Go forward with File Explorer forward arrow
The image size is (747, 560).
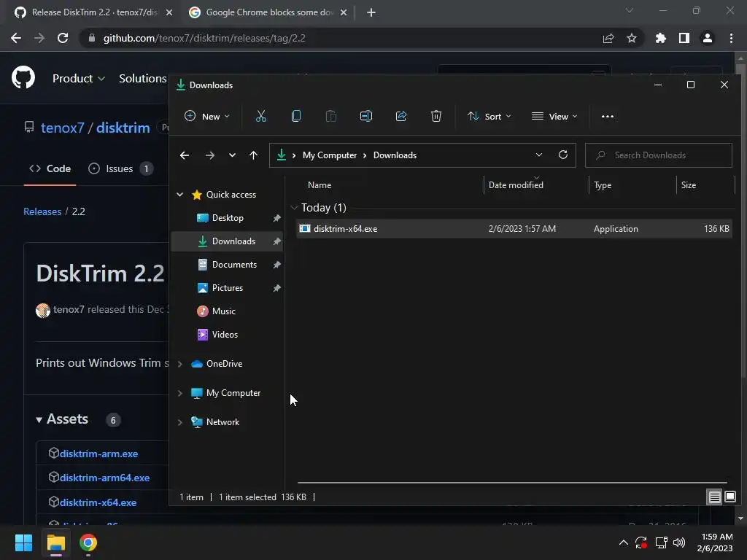209,155
